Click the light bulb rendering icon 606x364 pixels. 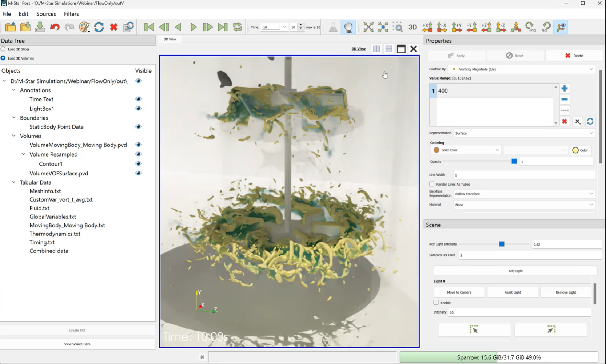[348, 27]
